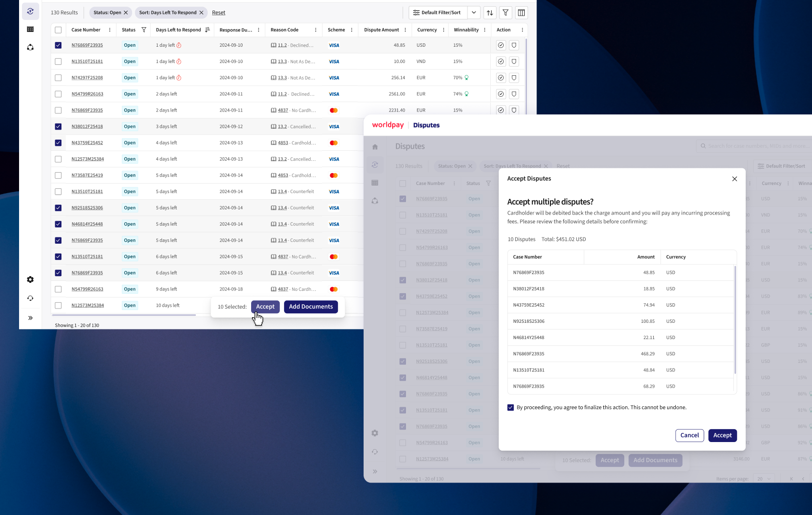Check the row checkbox for N73587E25419
Screen dimensions: 812x515
(x=58, y=175)
